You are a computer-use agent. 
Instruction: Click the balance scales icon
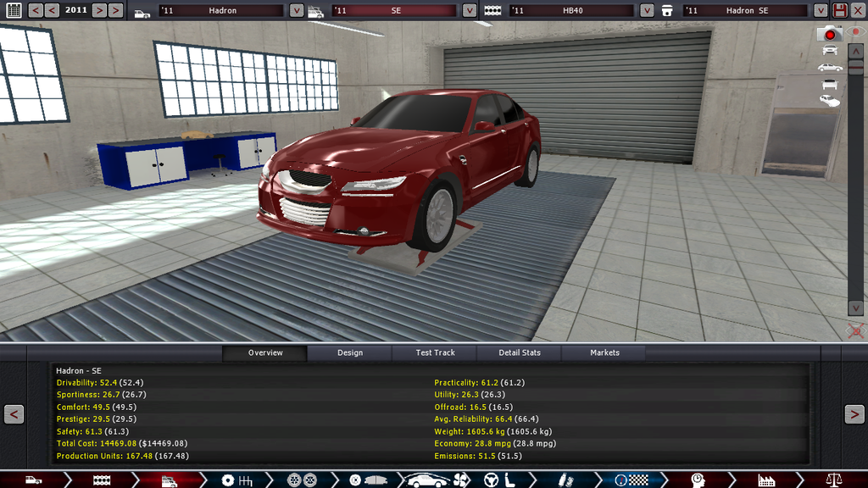point(833,480)
